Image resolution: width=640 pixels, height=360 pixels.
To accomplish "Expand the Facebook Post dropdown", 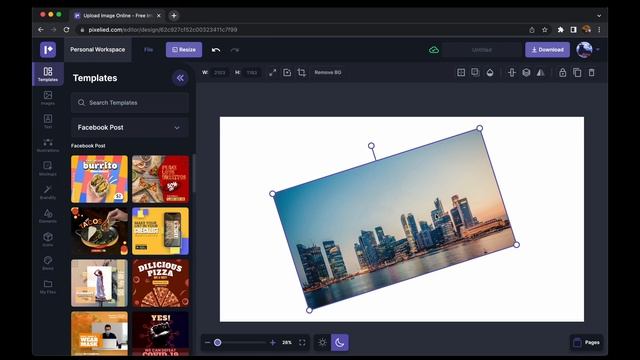I will pos(130,127).
